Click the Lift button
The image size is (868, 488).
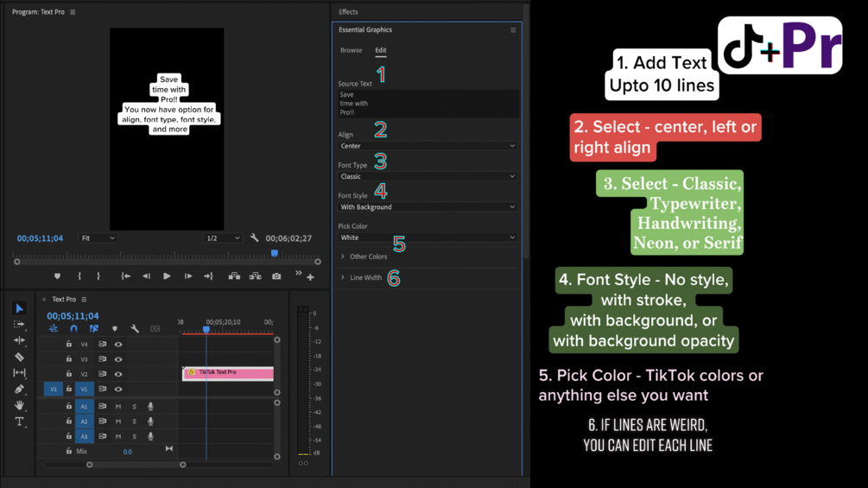pyautogui.click(x=234, y=276)
